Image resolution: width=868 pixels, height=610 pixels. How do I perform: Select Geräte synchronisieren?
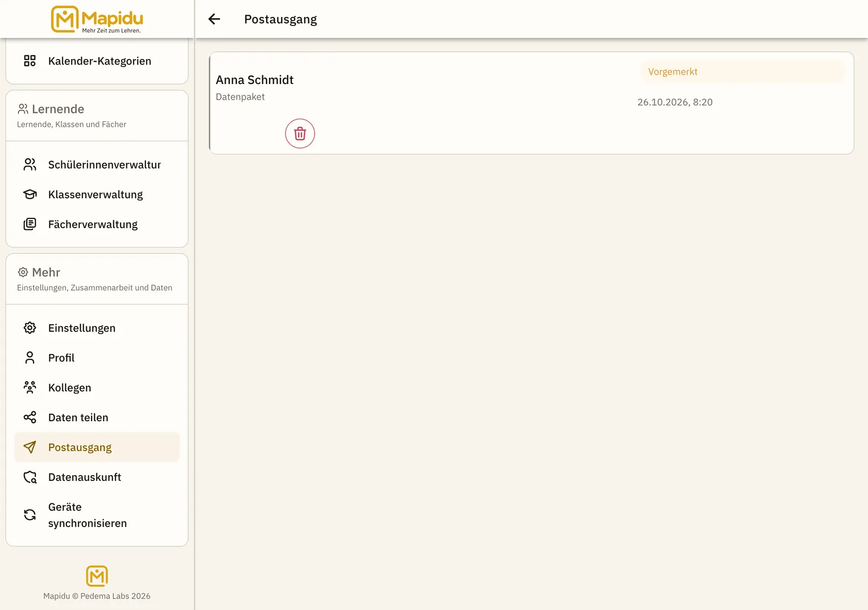tap(97, 515)
